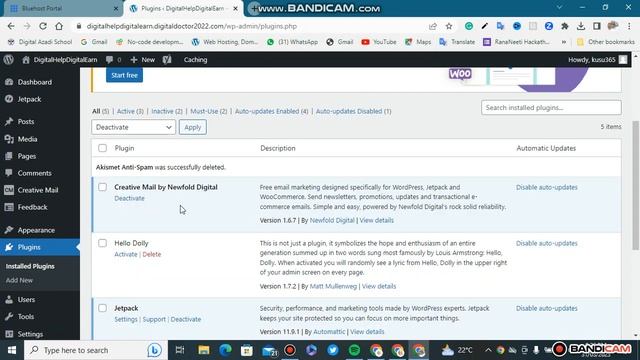Check the Hello Dolly plugin checkbox

[102, 243]
